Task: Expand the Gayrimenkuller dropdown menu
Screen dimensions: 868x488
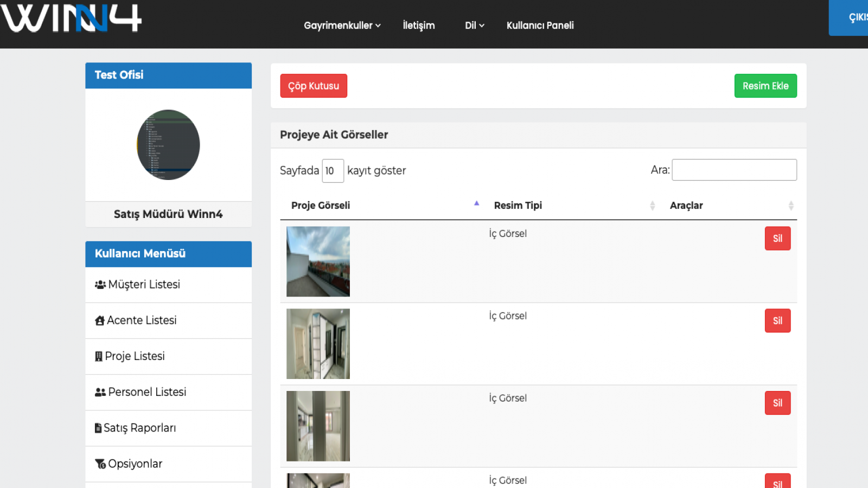Action: (x=342, y=25)
